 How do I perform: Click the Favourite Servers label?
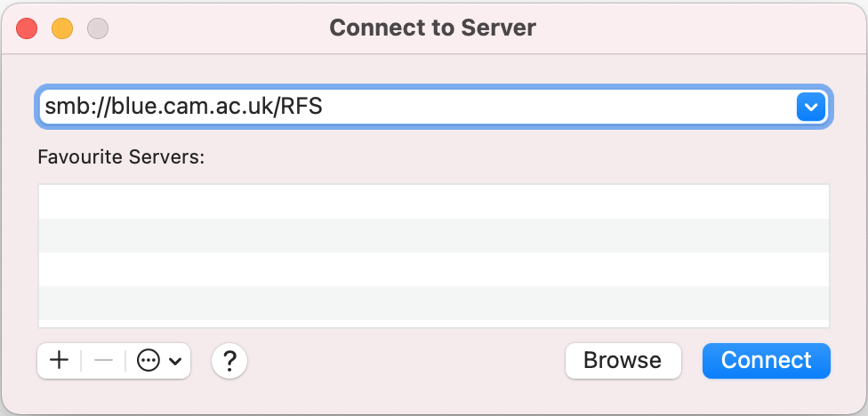point(121,157)
